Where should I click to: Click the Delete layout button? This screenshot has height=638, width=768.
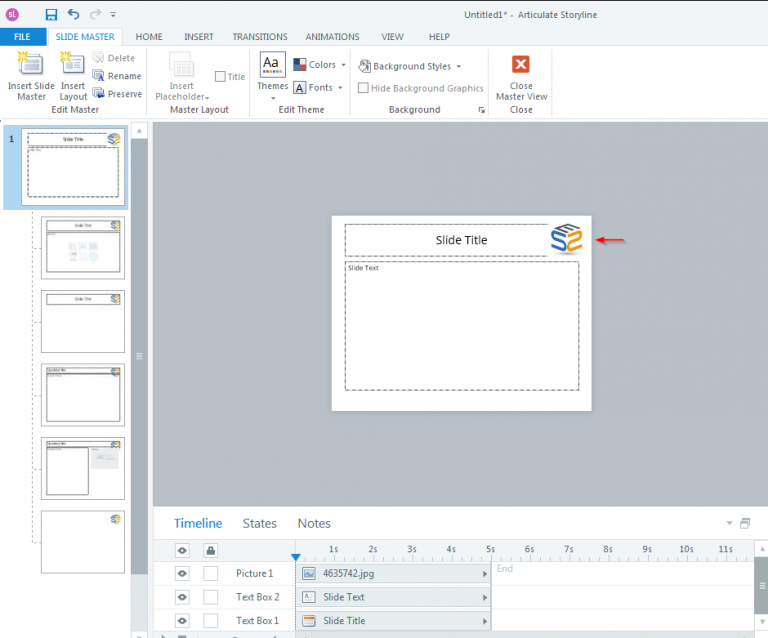click(x=114, y=58)
